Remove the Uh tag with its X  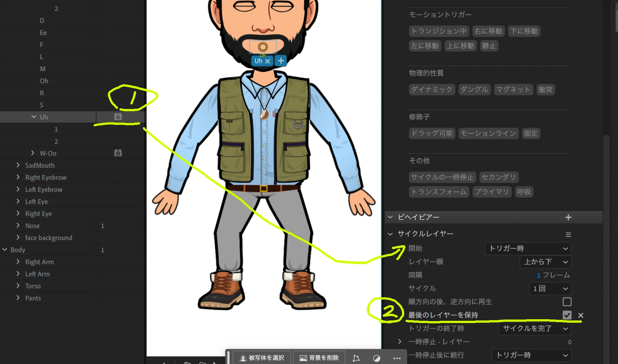268,61
